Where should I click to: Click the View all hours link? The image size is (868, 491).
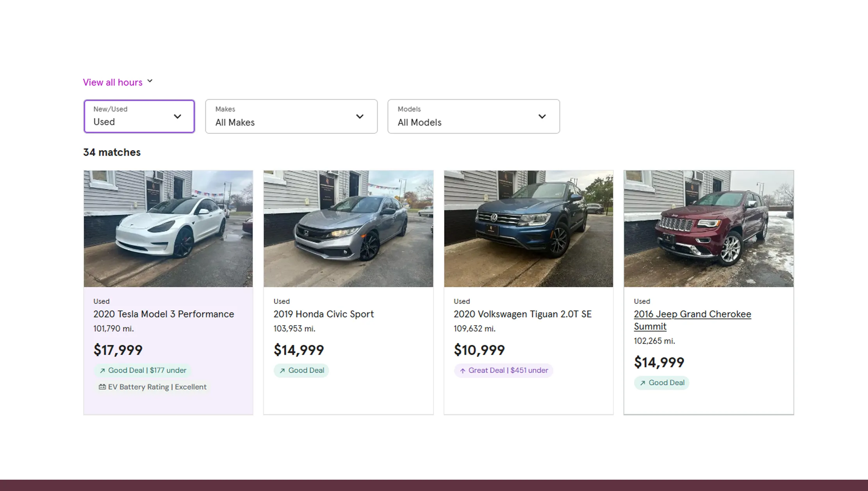click(x=112, y=82)
